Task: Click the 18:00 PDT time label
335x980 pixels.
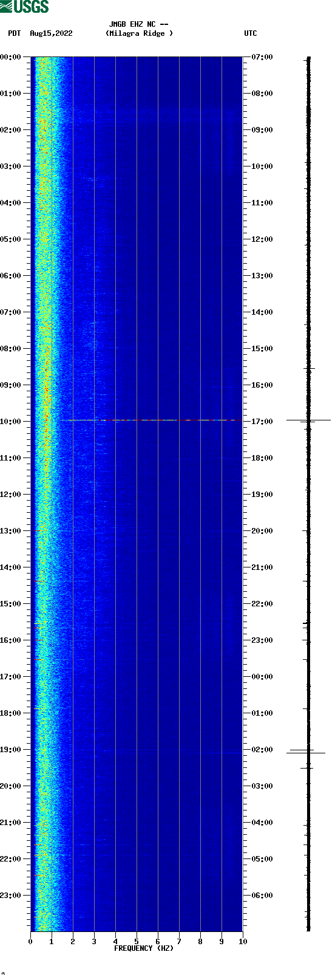Action: point(11,713)
